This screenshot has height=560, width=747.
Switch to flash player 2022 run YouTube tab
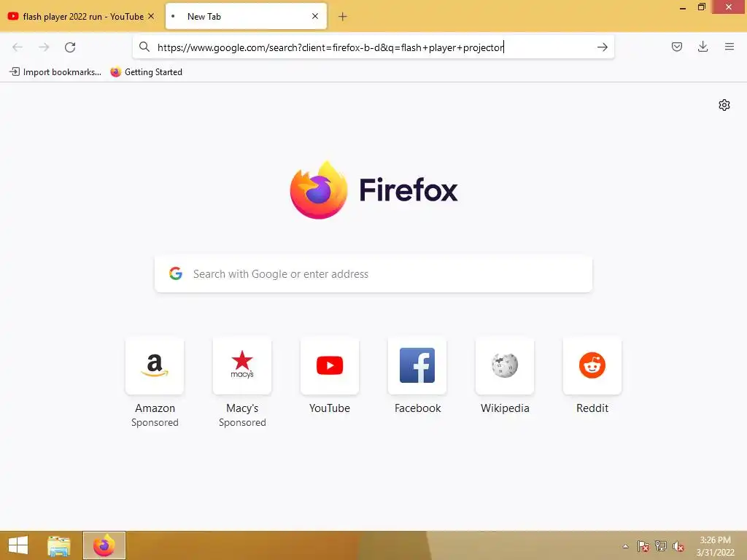click(81, 16)
